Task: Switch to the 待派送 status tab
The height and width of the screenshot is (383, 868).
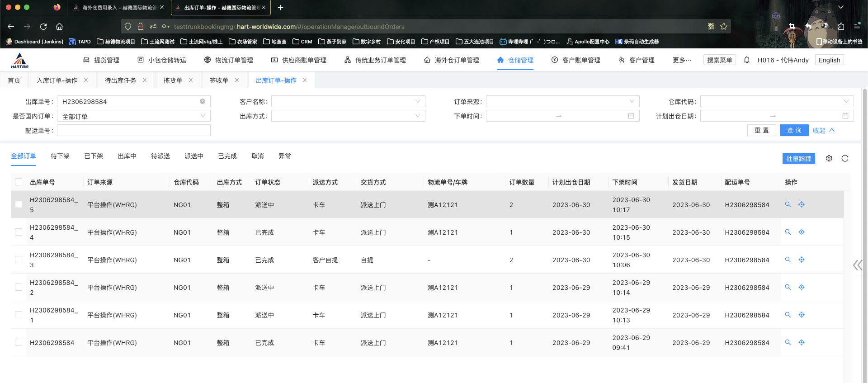Action: [x=160, y=156]
